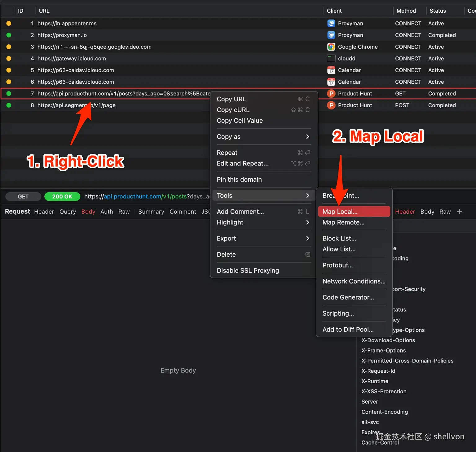Switch to response Header tab
This screenshot has height=452, width=476.
pyautogui.click(x=405, y=212)
